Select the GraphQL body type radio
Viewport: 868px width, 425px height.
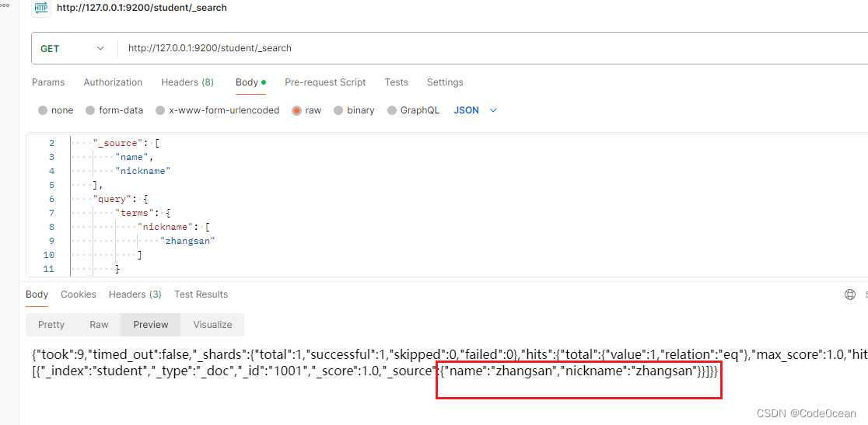pos(392,110)
